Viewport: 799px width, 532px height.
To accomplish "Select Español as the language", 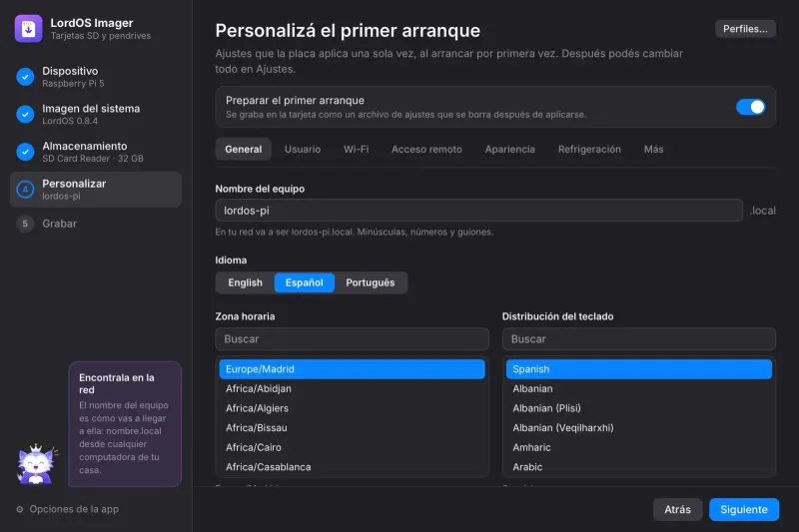I will (x=305, y=282).
